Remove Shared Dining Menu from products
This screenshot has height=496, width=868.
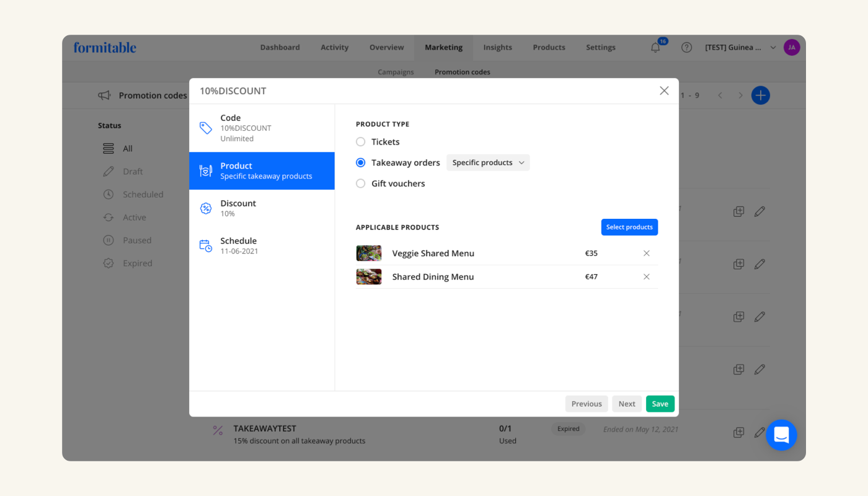point(646,277)
